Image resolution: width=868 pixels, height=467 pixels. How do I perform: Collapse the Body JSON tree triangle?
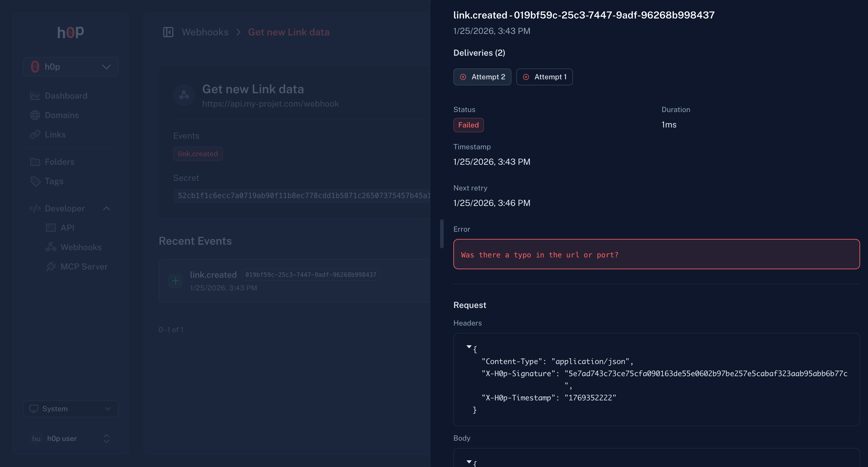click(x=469, y=462)
